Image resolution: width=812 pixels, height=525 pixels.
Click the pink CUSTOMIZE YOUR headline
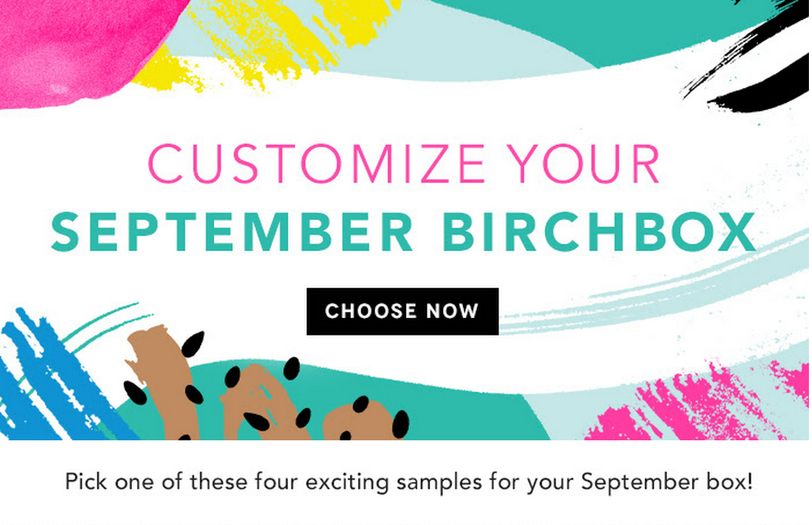[x=404, y=163]
